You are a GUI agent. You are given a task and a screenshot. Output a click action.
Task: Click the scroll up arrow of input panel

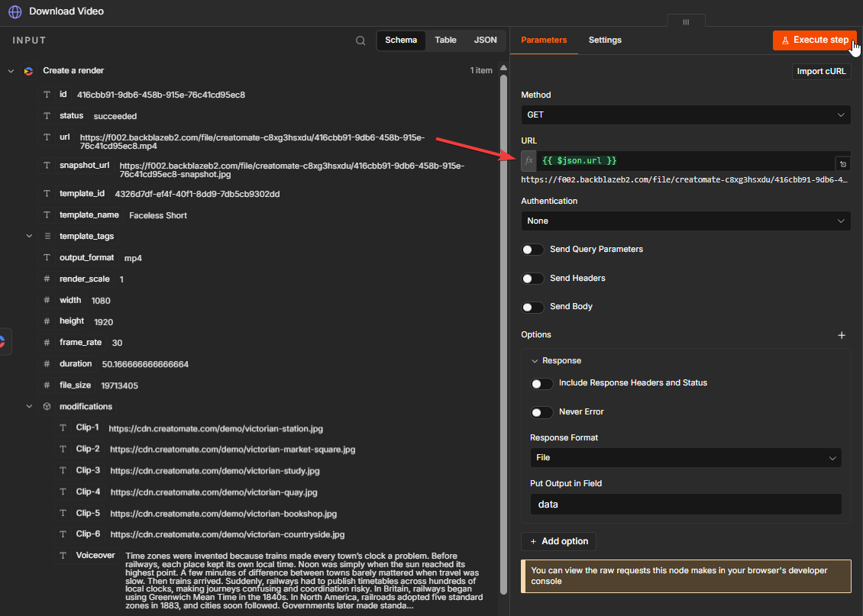(503, 68)
